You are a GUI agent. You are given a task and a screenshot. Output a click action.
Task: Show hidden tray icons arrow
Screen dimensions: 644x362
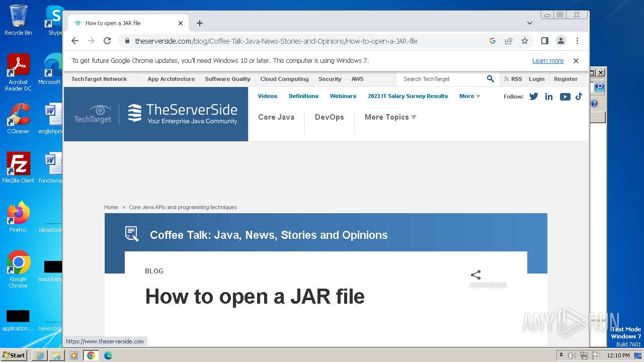pyautogui.click(x=561, y=355)
